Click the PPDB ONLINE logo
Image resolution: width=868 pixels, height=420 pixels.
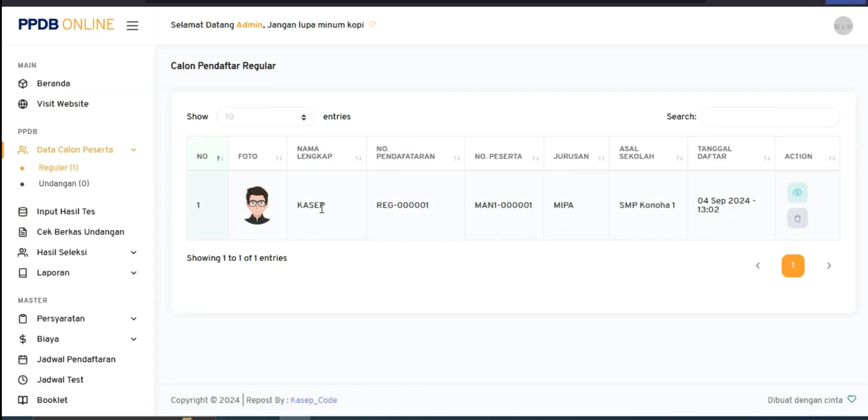(x=66, y=25)
